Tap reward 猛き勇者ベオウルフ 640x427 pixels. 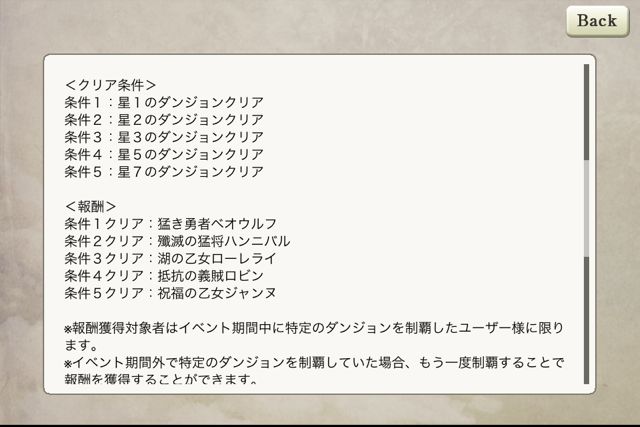(217, 224)
